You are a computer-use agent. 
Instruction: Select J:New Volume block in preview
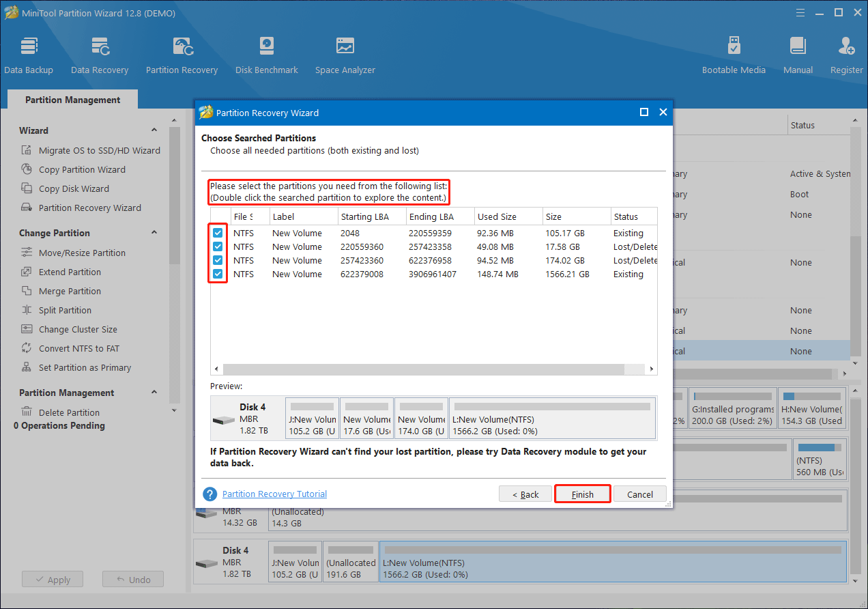click(x=312, y=418)
